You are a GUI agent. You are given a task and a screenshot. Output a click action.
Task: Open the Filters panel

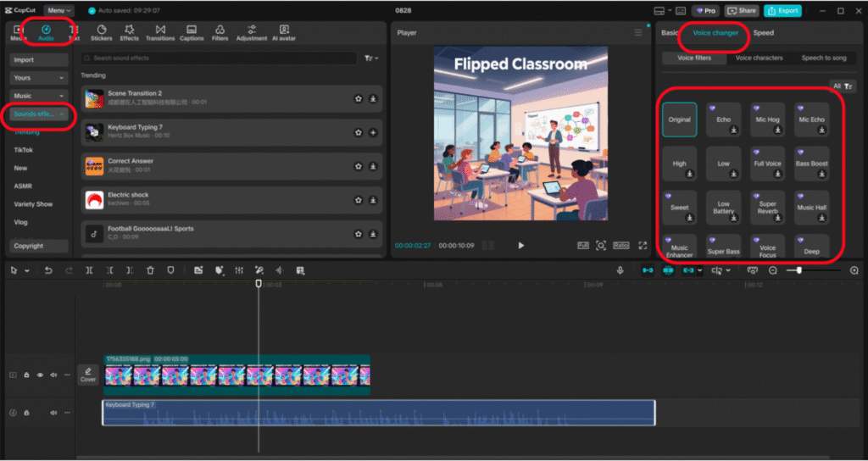(220, 33)
